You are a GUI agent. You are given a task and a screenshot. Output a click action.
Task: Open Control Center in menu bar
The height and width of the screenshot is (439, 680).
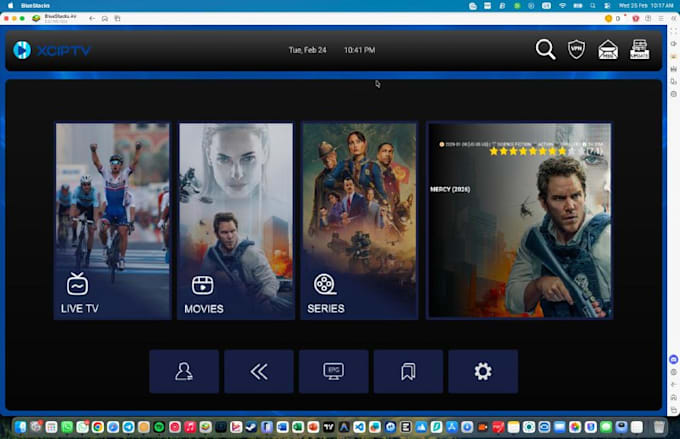point(607,6)
